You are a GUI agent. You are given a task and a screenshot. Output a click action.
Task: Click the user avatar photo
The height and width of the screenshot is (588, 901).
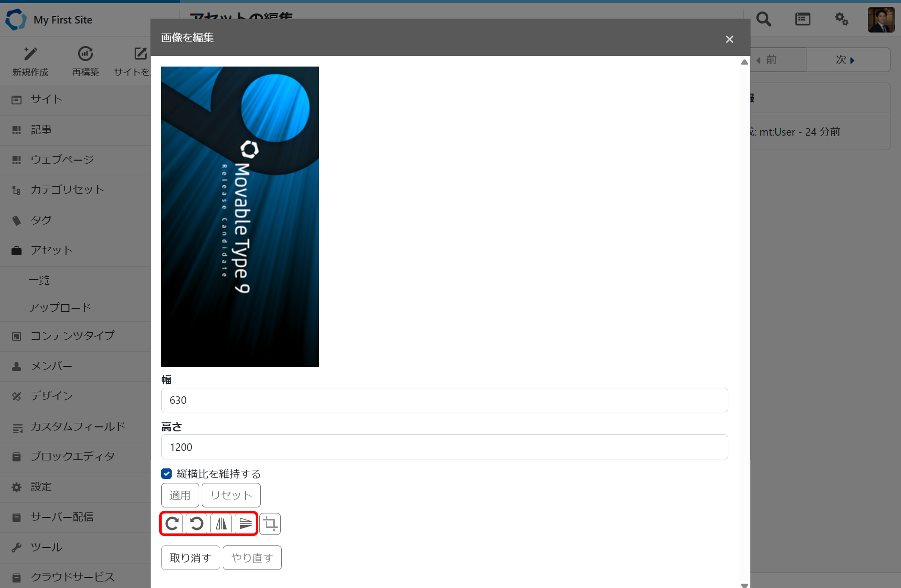pyautogui.click(x=881, y=20)
